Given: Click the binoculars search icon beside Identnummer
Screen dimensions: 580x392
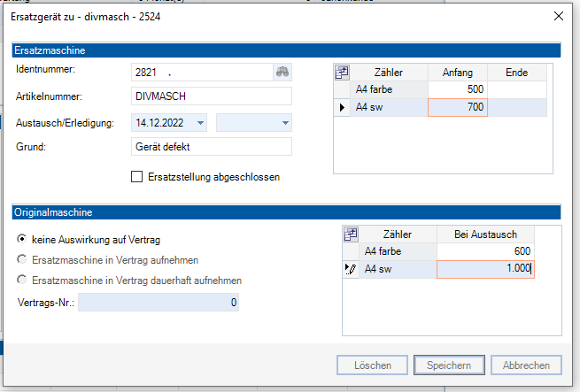Looking at the screenshot, I should 282,72.
